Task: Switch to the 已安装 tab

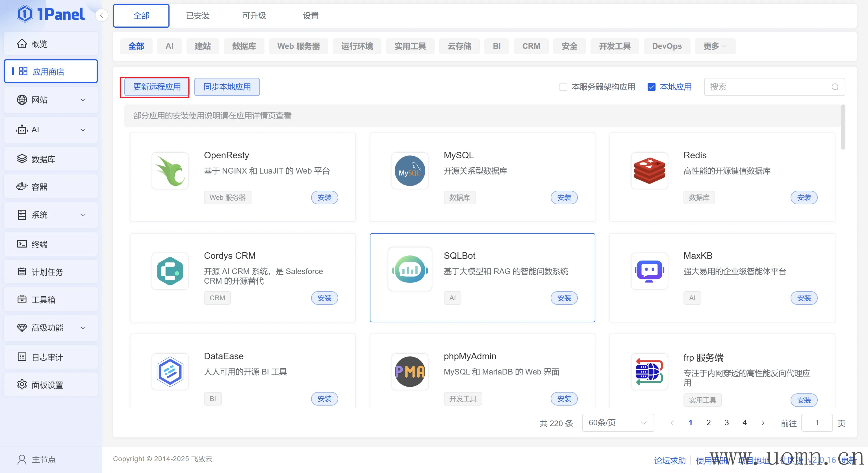Action: (x=198, y=16)
